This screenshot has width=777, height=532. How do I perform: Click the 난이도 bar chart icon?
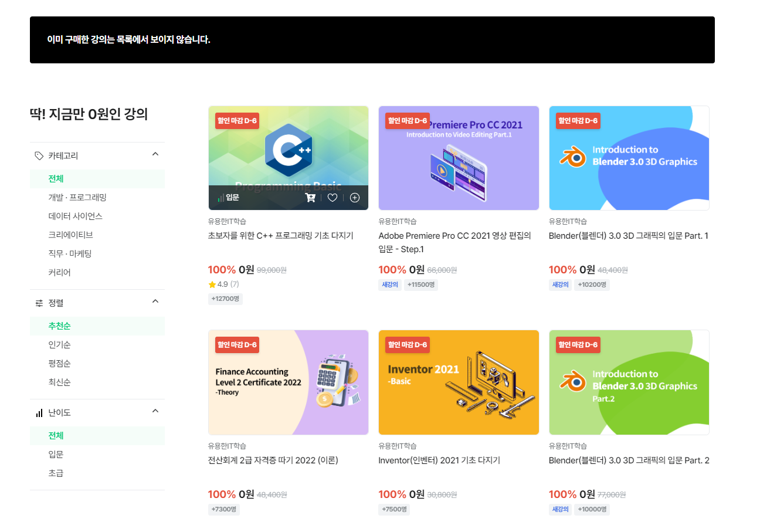click(39, 413)
